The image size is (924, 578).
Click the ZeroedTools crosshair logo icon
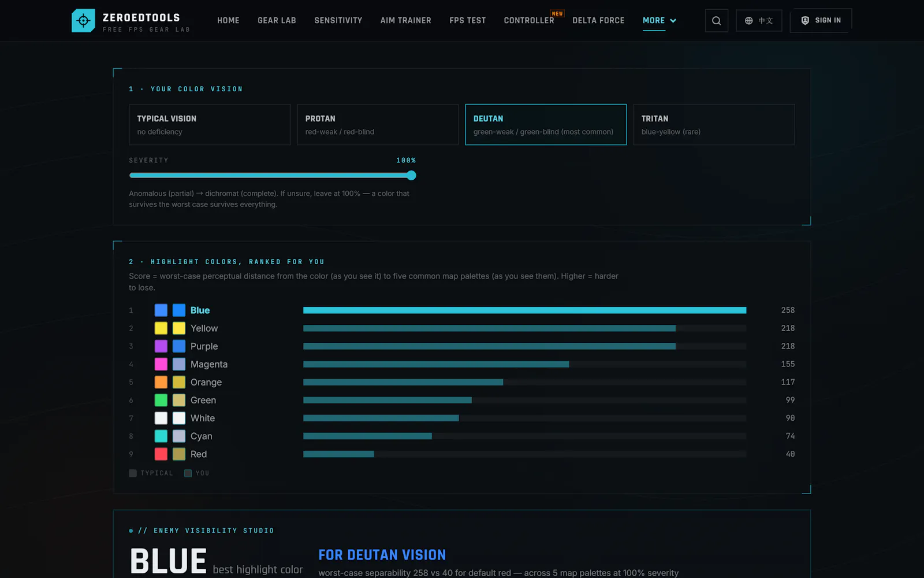pos(83,21)
